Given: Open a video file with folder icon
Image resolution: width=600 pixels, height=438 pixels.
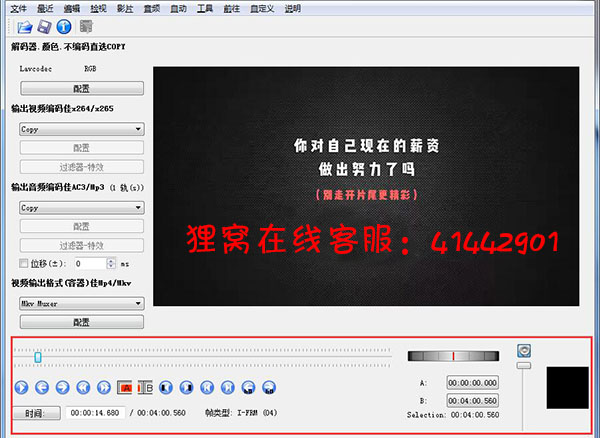Looking at the screenshot, I should pos(24,27).
